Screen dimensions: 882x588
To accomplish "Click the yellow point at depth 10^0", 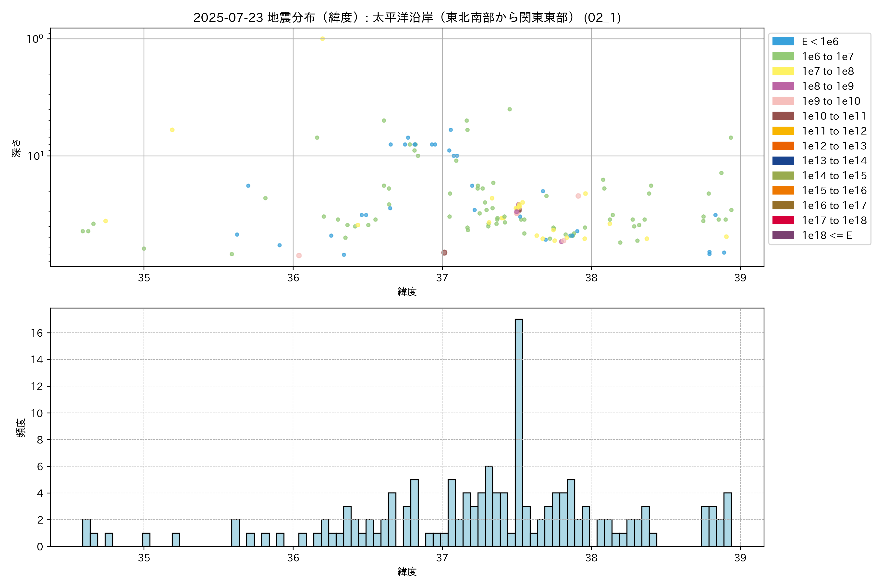I will 322,39.
